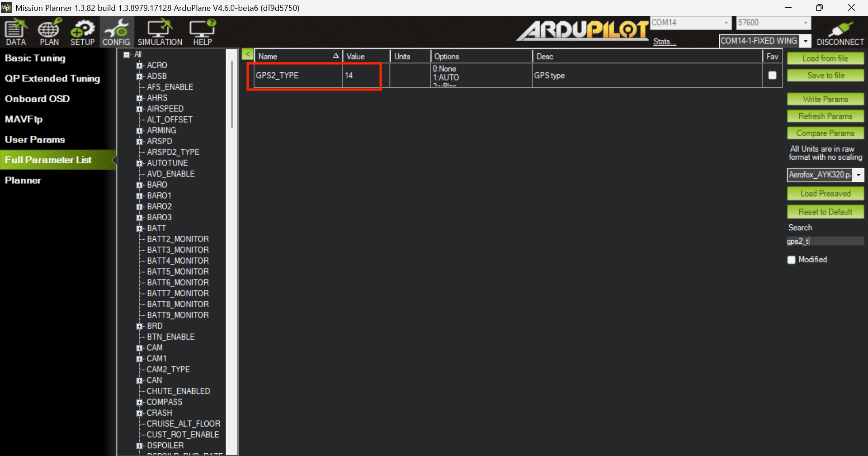
Task: Open the Stats link
Action: (x=664, y=42)
